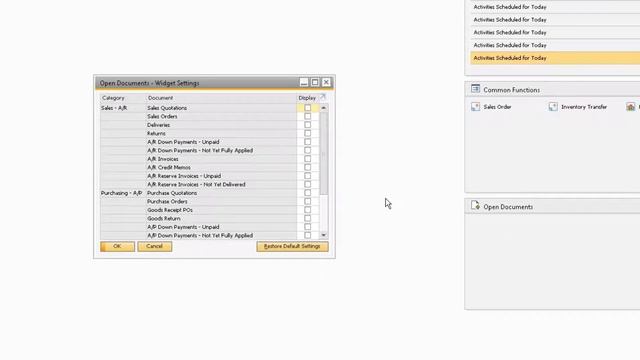
Task: Enable display for Deliveries
Action: point(307,125)
